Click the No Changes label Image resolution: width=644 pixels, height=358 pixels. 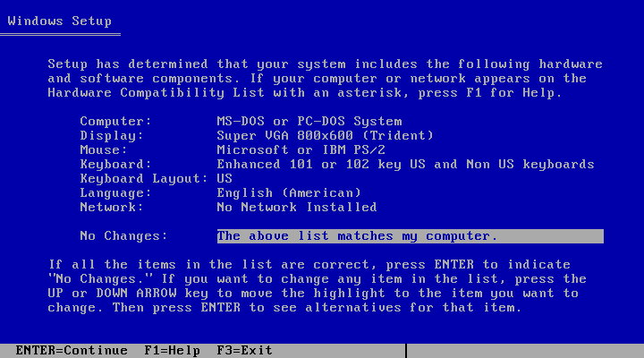point(123,236)
